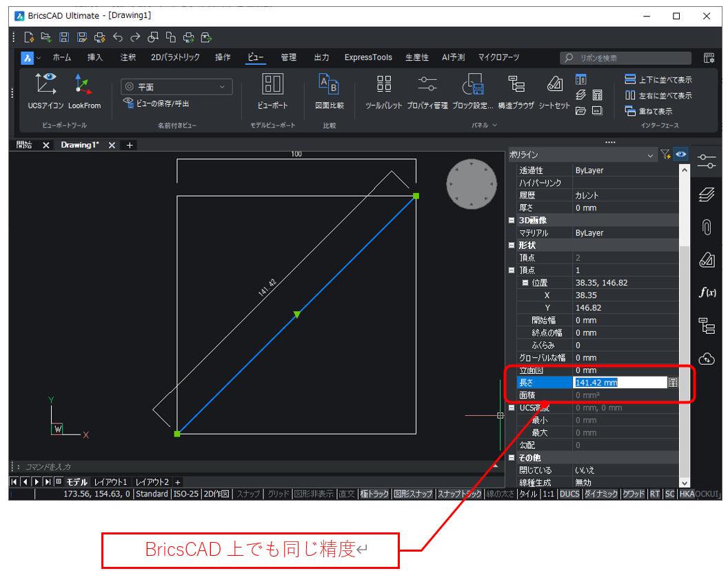Screen dimensions: 728x571
Task: Click the 長さ 141.42 mm value field
Action: (620, 382)
